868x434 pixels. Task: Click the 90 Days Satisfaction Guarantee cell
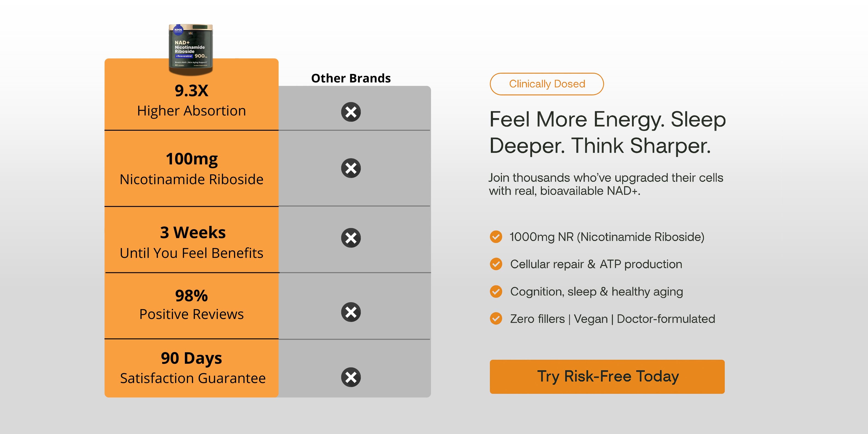coord(191,368)
